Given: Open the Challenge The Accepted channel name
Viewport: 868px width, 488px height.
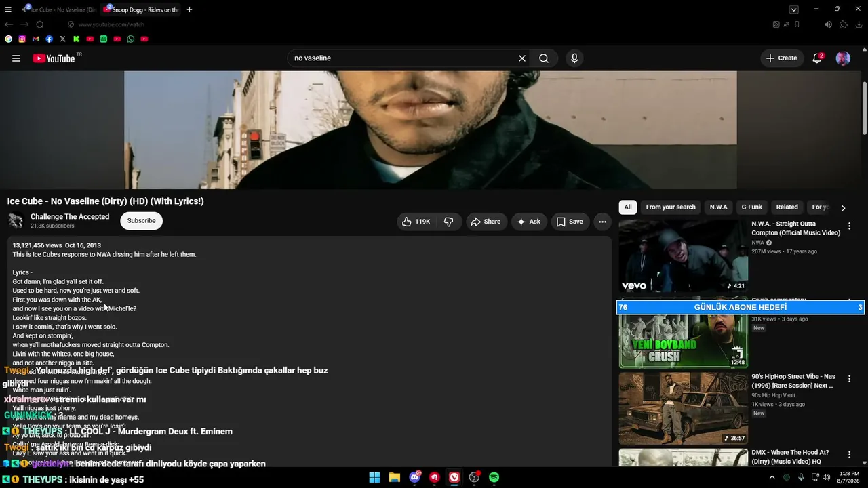Looking at the screenshot, I should pos(70,217).
